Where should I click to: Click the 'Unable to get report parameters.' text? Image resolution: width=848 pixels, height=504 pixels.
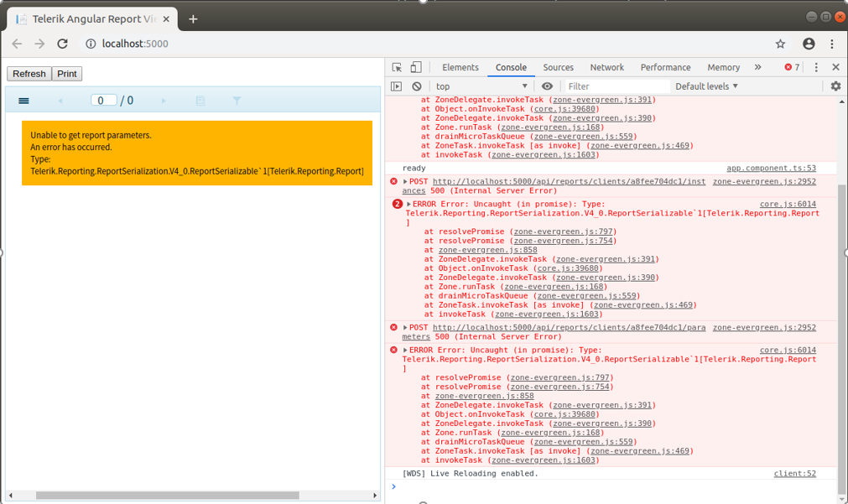coord(91,135)
